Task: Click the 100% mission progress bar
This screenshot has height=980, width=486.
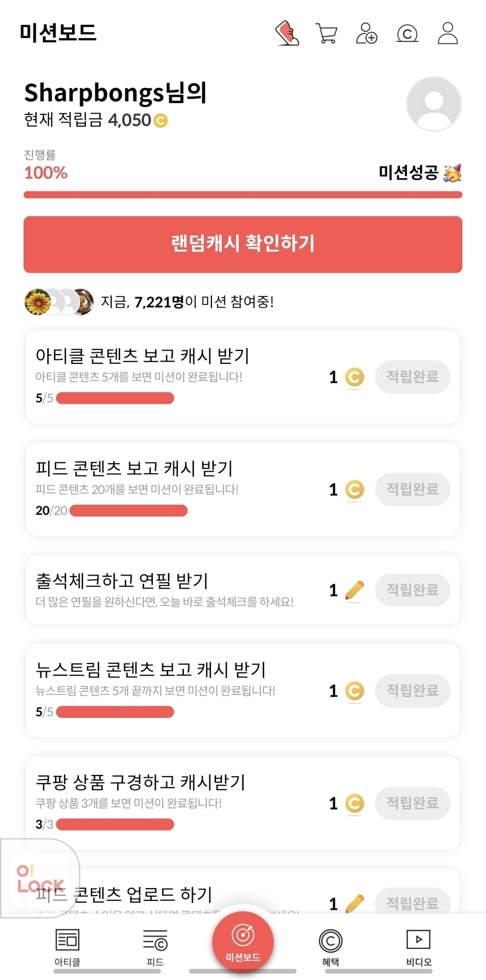Action: coord(243,195)
